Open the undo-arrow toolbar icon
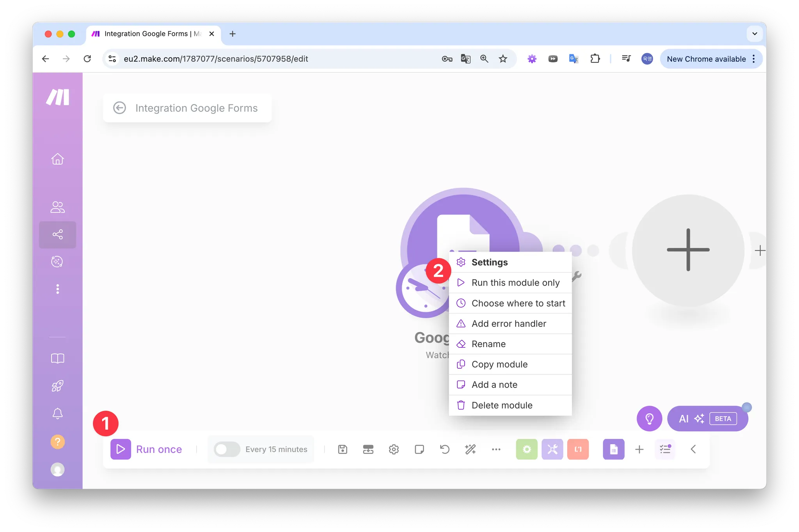 [445, 449]
